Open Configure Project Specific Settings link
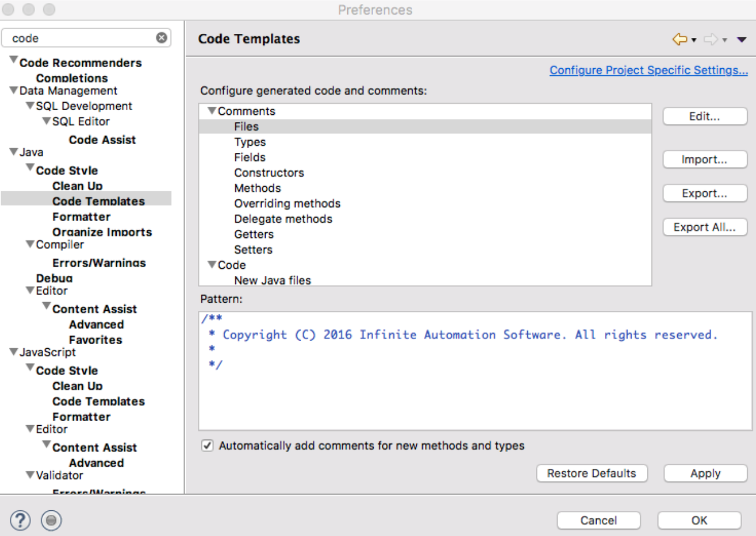Image resolution: width=756 pixels, height=536 pixels. (x=649, y=71)
